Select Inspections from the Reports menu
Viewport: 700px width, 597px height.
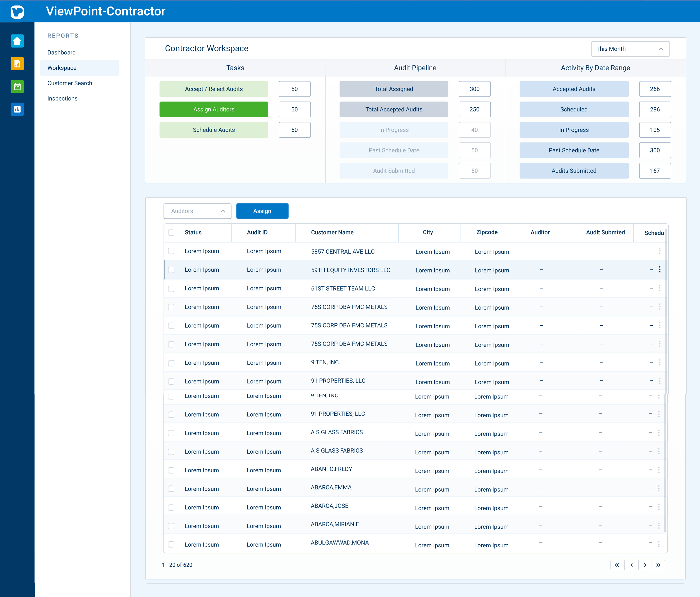[62, 99]
